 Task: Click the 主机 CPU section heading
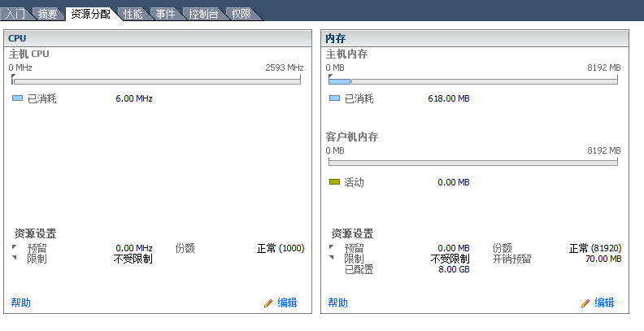click(28, 54)
